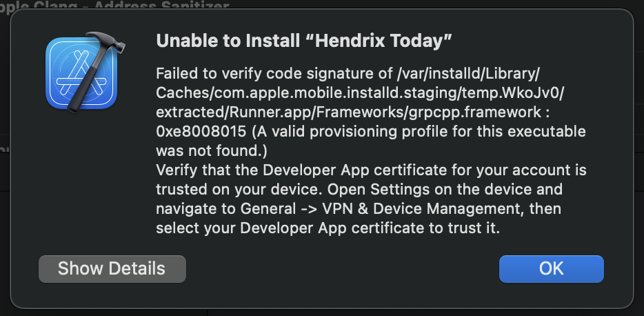Click the Xcode app icon in the dialog
This screenshot has width=644, height=316.
click(x=85, y=72)
